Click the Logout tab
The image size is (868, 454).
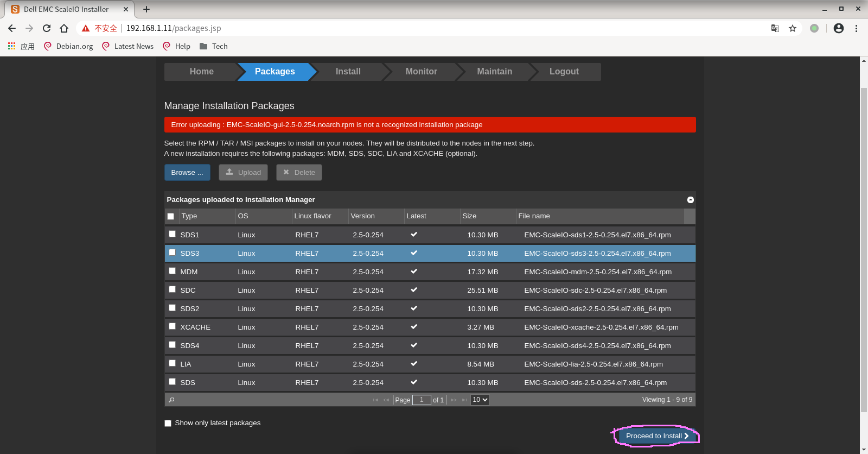[564, 72]
